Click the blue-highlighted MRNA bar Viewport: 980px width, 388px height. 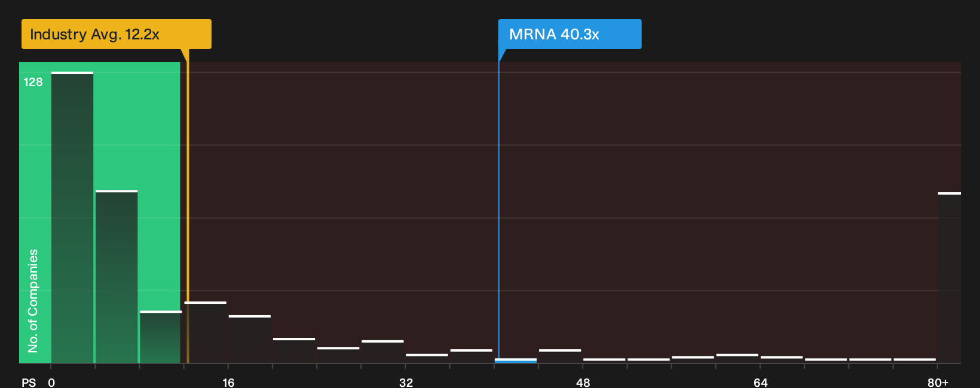(516, 361)
